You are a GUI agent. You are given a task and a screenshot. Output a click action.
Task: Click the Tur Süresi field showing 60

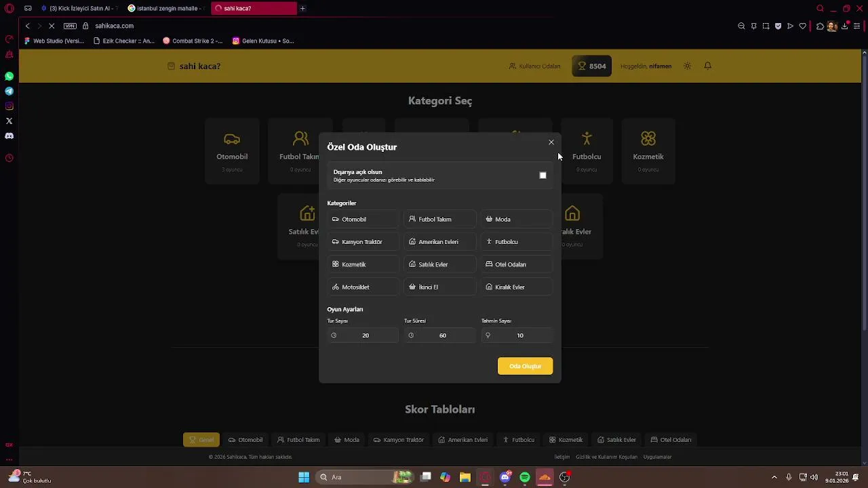click(x=439, y=335)
